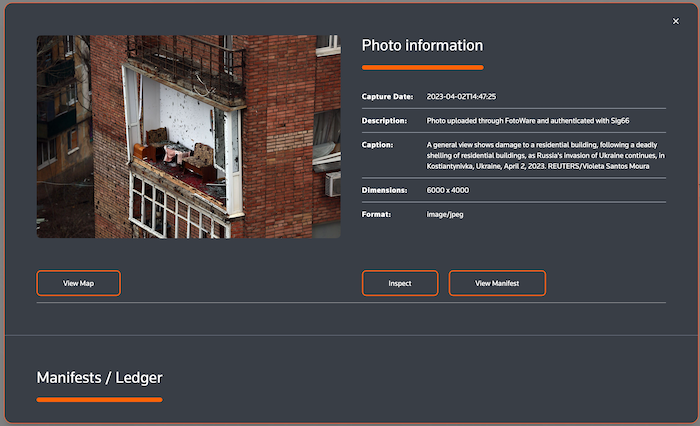This screenshot has width=700, height=426.
Task: Click the Format field label
Action: pos(378,214)
